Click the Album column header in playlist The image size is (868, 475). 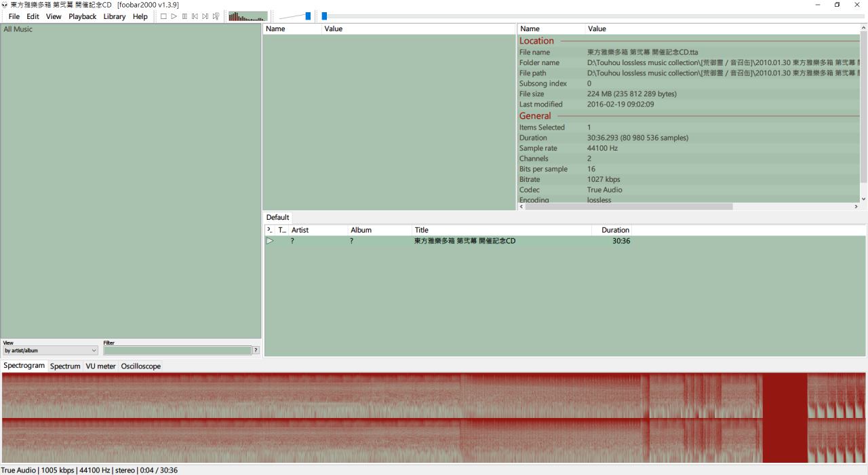pos(380,230)
